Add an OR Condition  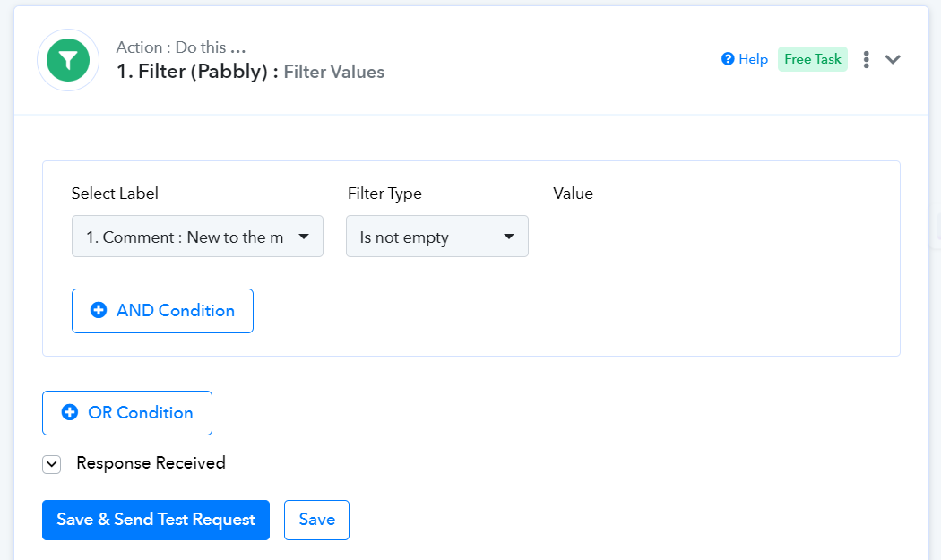click(126, 413)
